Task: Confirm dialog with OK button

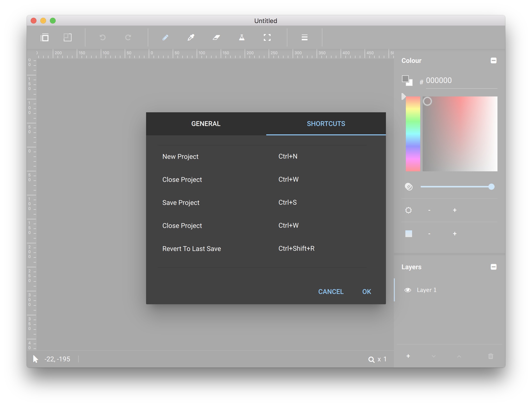Action: coord(366,292)
